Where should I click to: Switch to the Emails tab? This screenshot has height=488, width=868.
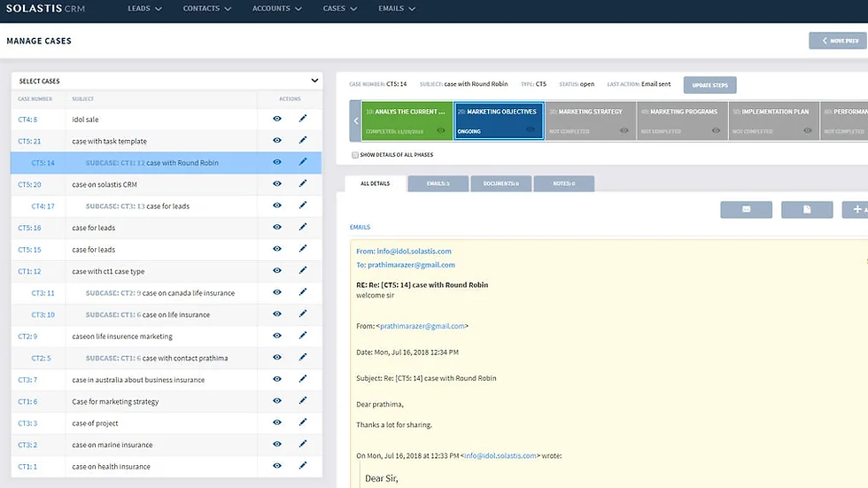tap(438, 183)
